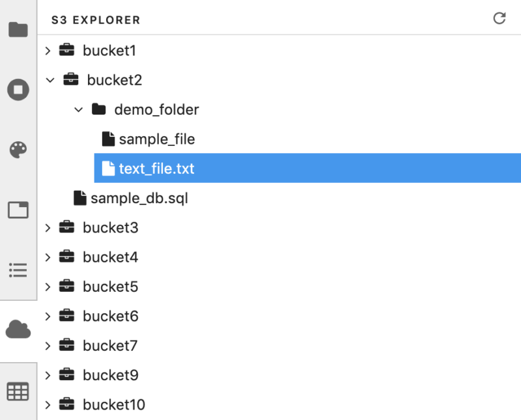The width and height of the screenshot is (521, 420).
Task: Collapse the demo_folder chevron
Action: [x=78, y=109]
